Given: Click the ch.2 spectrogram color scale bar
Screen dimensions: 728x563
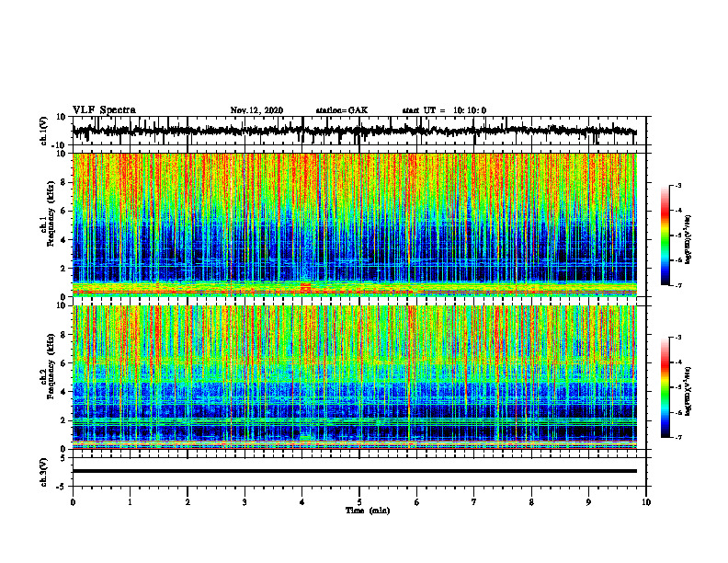Looking at the screenshot, I should [665, 387].
